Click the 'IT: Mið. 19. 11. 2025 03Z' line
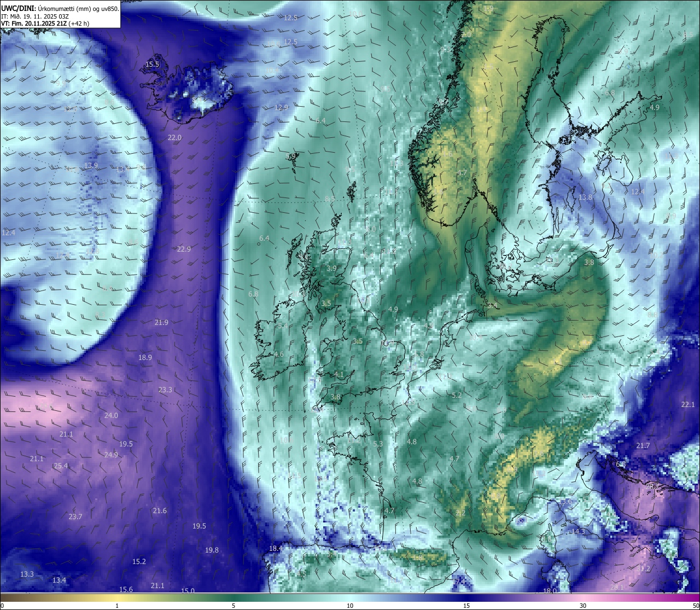 coord(35,16)
